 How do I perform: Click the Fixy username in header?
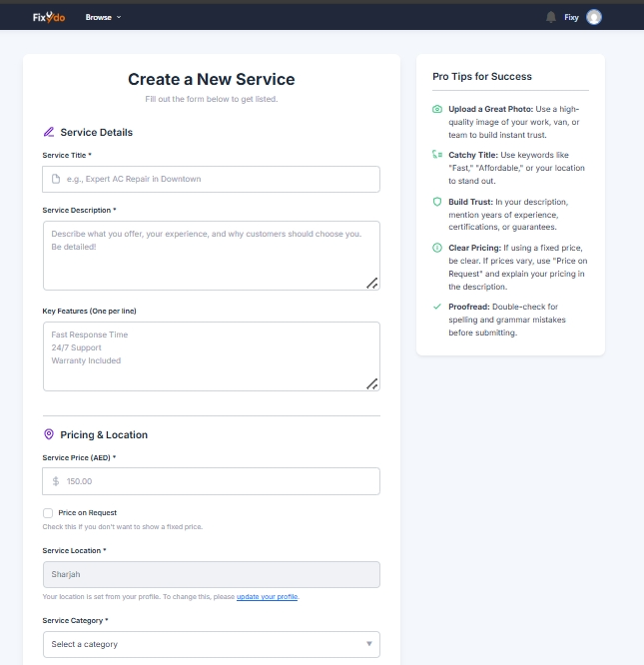pyautogui.click(x=571, y=17)
